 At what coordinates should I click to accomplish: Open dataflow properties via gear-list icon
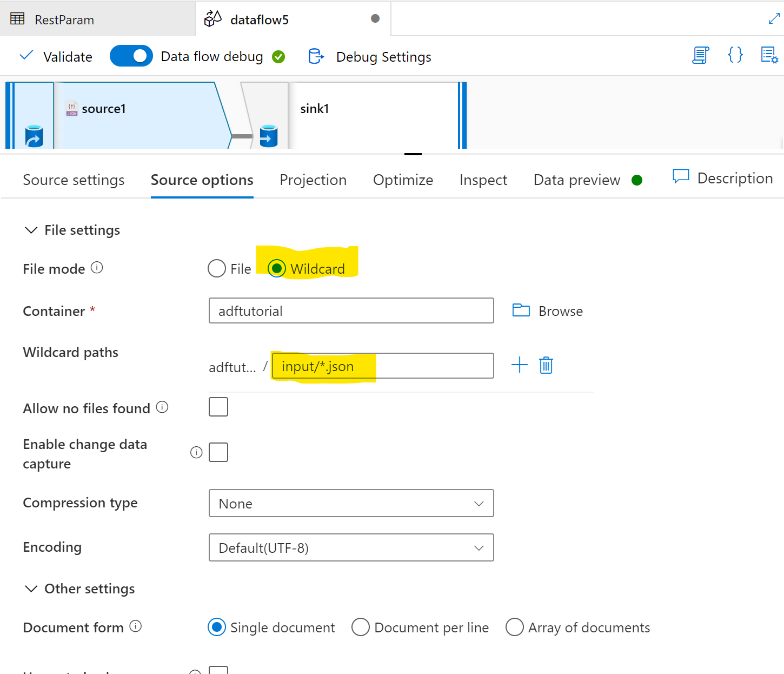(x=768, y=55)
